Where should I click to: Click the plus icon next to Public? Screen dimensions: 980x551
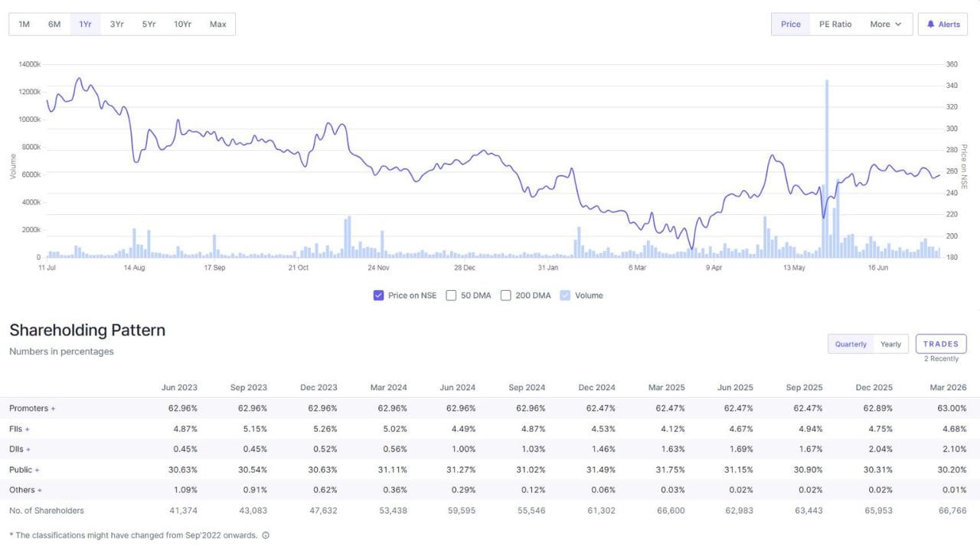coord(37,470)
